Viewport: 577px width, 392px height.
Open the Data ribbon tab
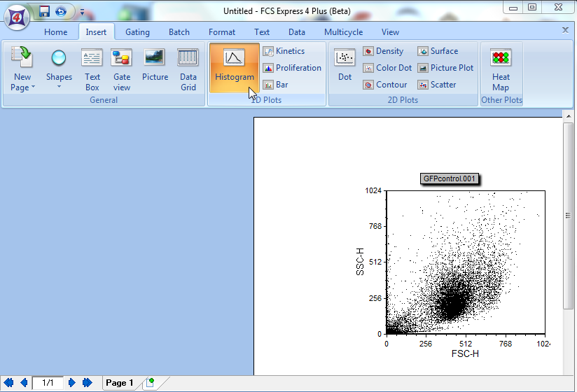[x=297, y=32]
